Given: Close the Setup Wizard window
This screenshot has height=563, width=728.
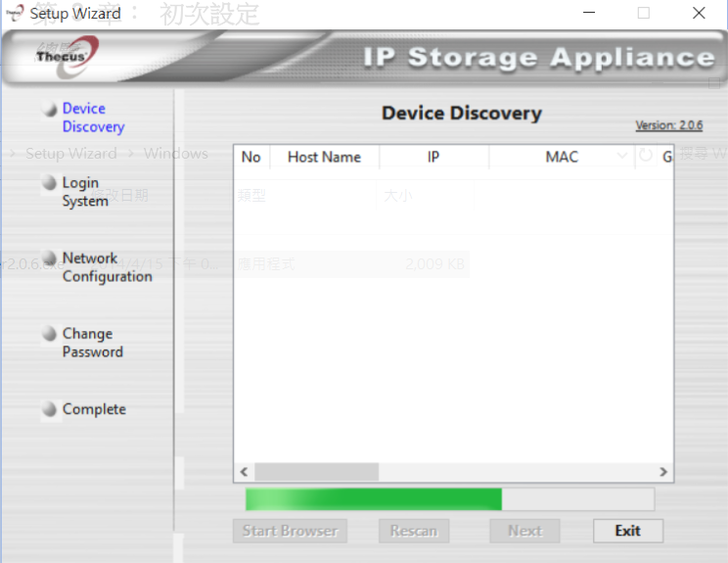Looking at the screenshot, I should (699, 13).
